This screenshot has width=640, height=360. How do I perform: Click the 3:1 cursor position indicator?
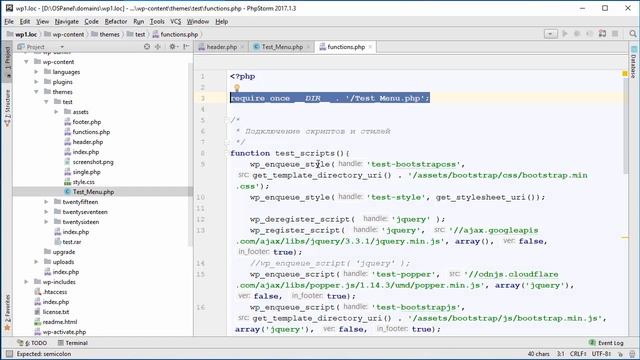[560, 354]
